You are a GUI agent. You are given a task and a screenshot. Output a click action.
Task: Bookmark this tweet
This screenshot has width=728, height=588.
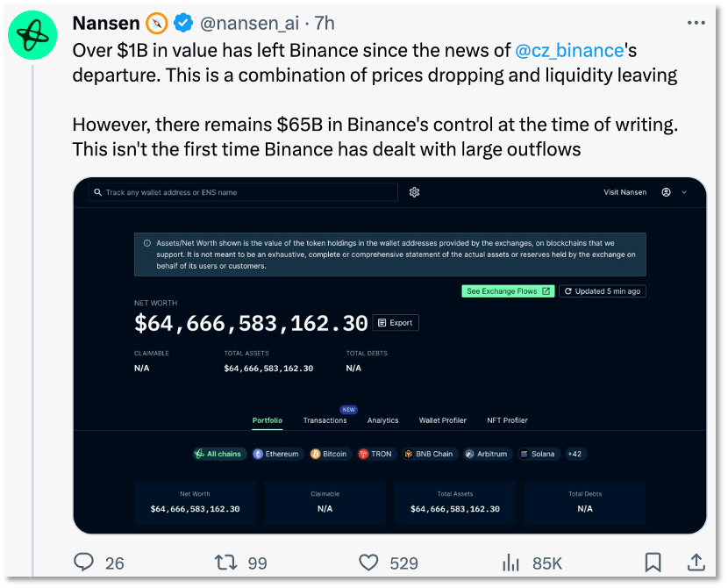tap(653, 562)
